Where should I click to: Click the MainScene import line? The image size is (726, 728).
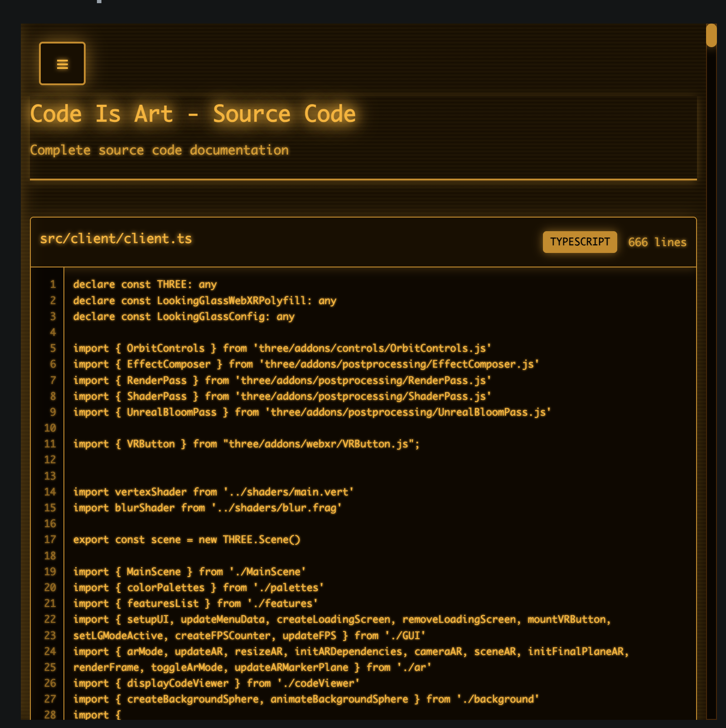(x=190, y=572)
